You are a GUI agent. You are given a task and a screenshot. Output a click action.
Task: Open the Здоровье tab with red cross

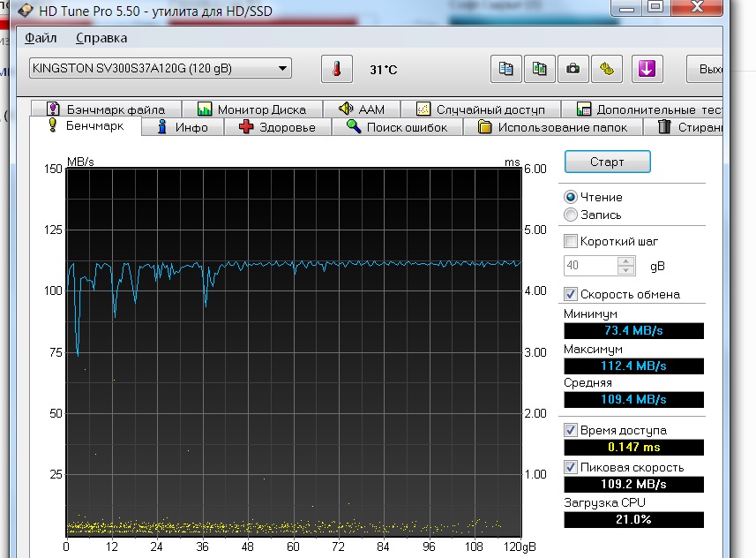[x=277, y=127]
